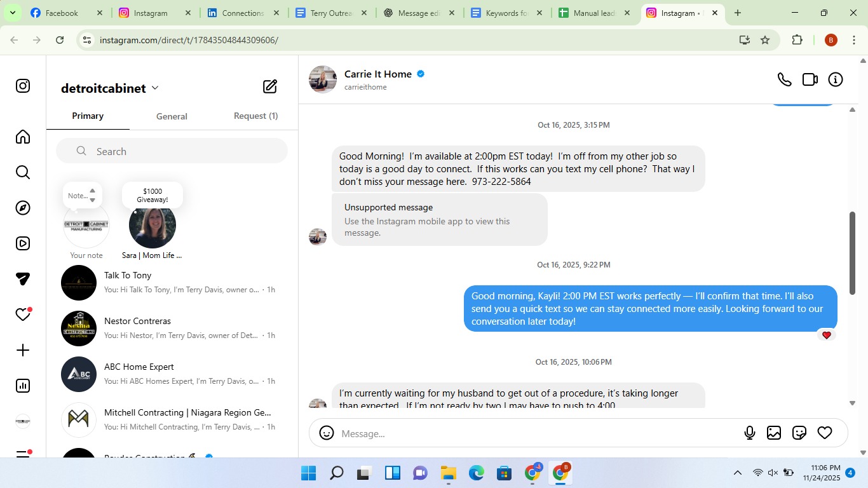Open the Chrome tab search dropdown

tap(12, 13)
